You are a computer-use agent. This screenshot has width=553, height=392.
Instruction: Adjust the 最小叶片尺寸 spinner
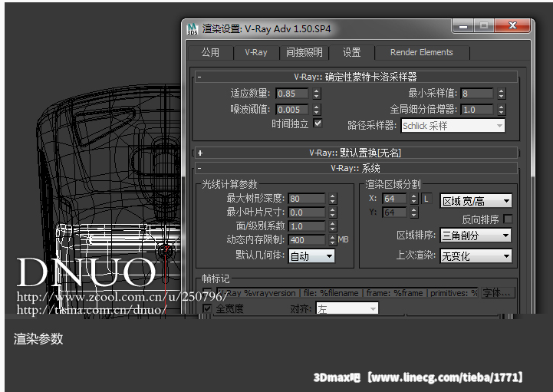pos(333,212)
